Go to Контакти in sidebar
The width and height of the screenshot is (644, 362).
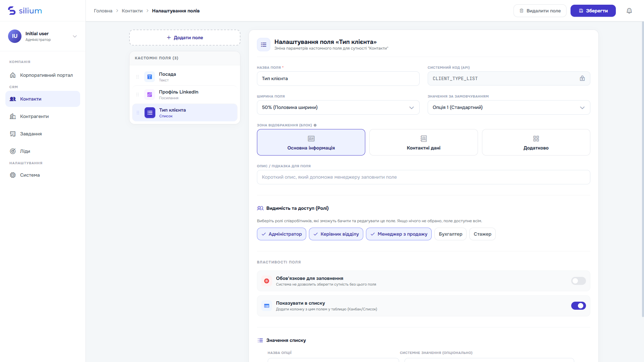click(x=43, y=99)
